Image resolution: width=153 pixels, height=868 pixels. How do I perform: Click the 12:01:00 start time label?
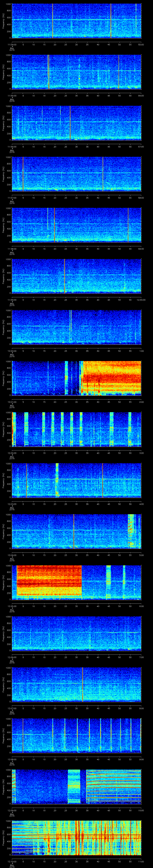coord(12,402)
